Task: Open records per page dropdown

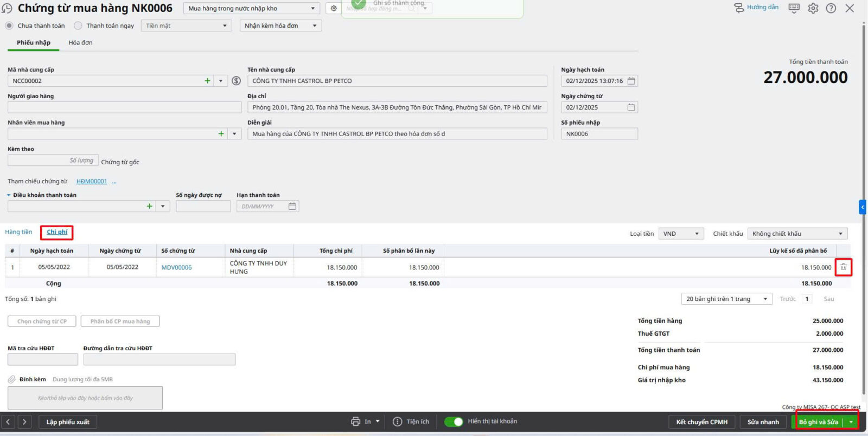Action: 726,299
